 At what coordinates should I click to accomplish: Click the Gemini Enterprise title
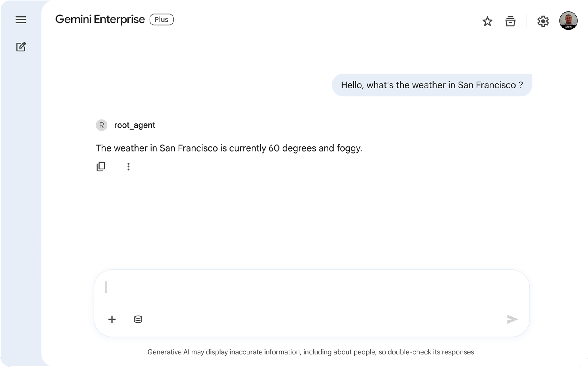tap(100, 20)
